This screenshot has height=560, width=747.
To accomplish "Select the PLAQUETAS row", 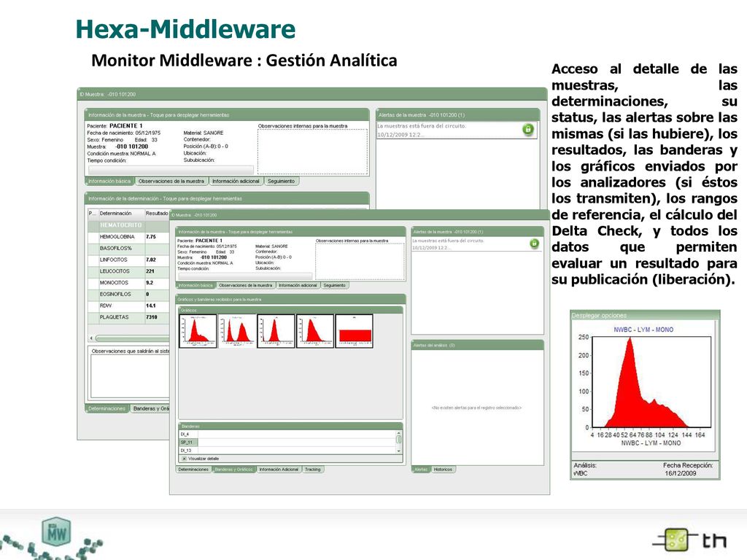I will [128, 317].
